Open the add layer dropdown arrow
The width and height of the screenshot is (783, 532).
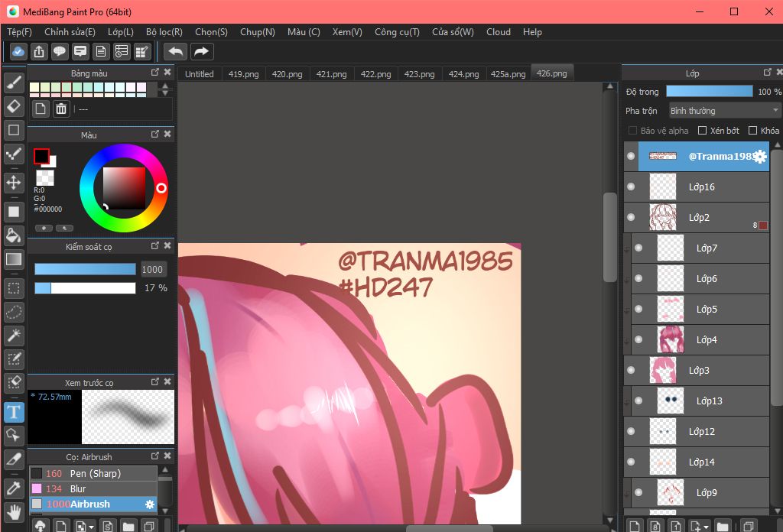[x=706, y=527]
